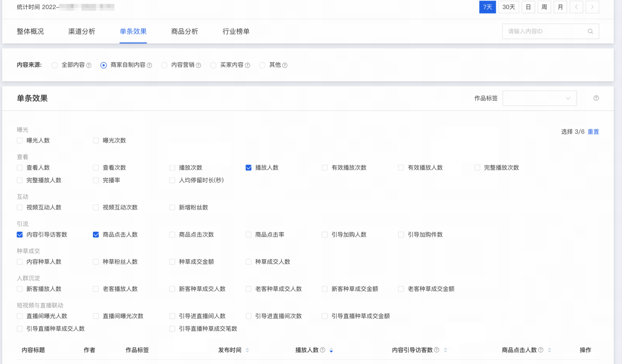The height and width of the screenshot is (364, 622).
Task: Open help icon next to 买家内容
Action: coord(247,65)
